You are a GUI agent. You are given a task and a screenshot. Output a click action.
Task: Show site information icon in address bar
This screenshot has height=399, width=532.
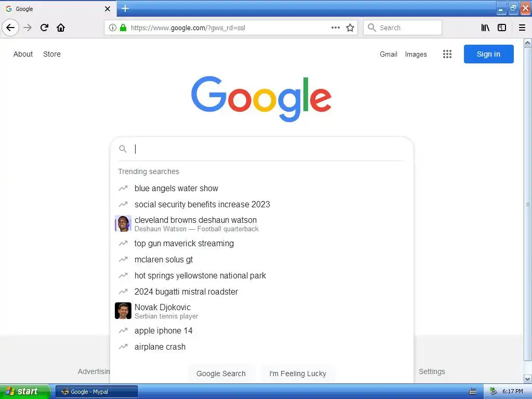(113, 28)
